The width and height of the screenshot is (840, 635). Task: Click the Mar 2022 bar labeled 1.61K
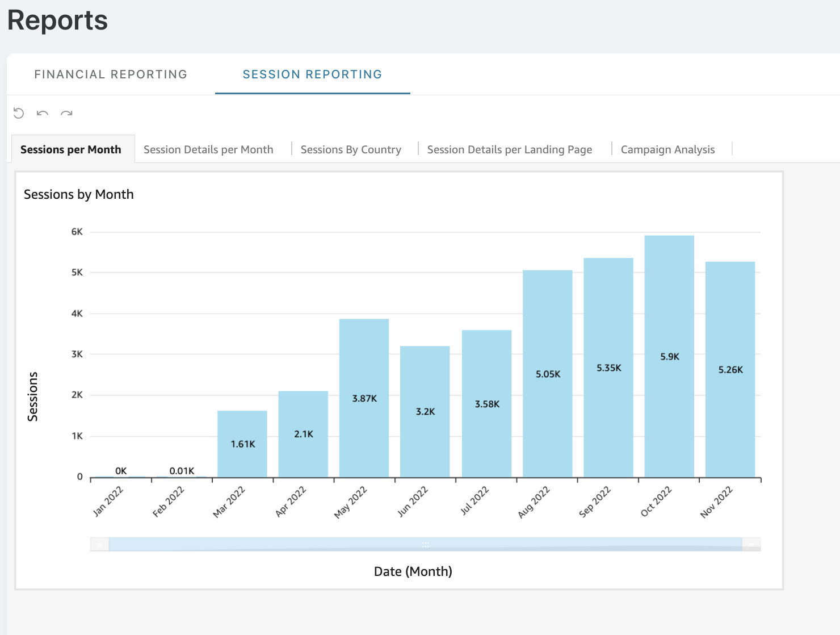242,444
